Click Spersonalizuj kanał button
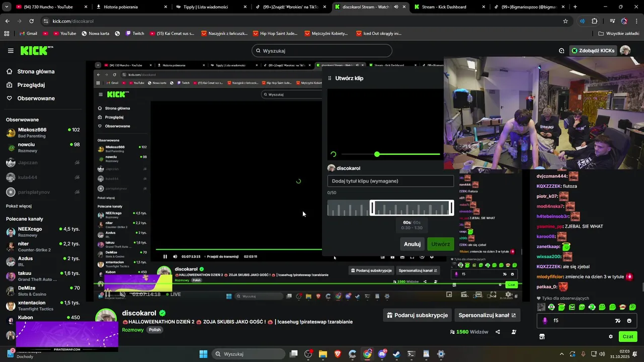Viewport: 644px width, 362px height. tap(487, 315)
